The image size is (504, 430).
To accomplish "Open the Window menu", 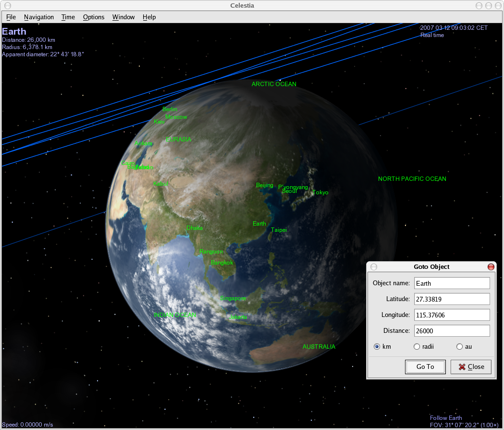I will [123, 17].
